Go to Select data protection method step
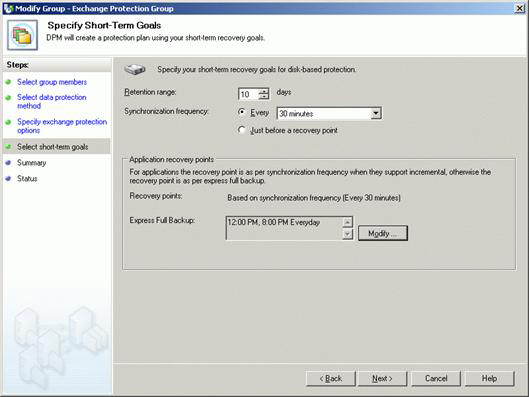The image size is (529, 397). click(x=52, y=101)
